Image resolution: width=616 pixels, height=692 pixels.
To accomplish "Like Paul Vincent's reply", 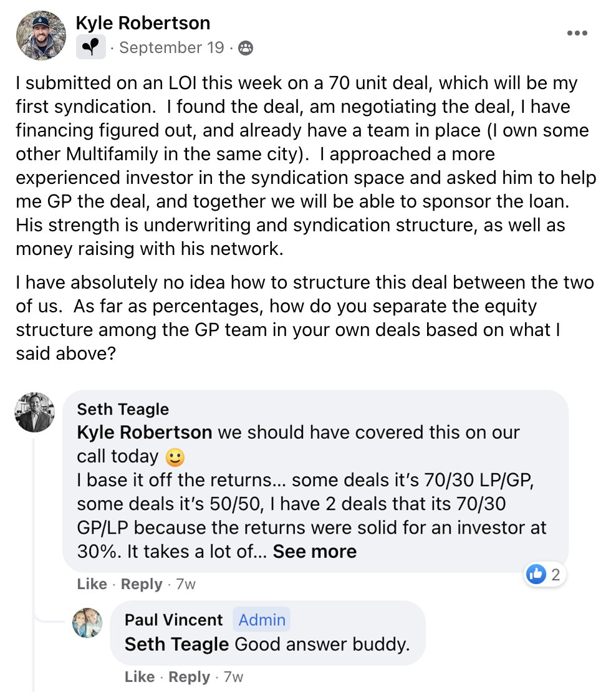I will pyautogui.click(x=139, y=677).
